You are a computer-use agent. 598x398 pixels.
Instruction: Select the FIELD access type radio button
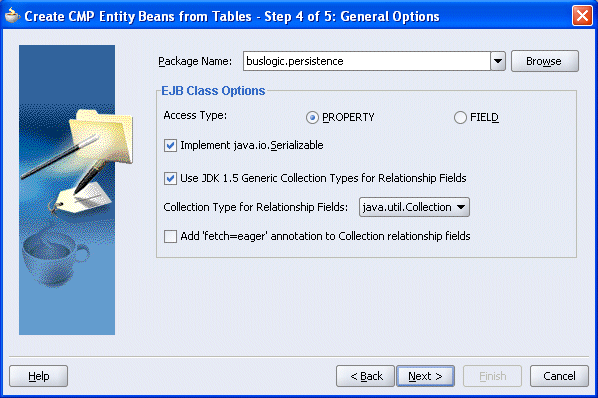point(460,117)
